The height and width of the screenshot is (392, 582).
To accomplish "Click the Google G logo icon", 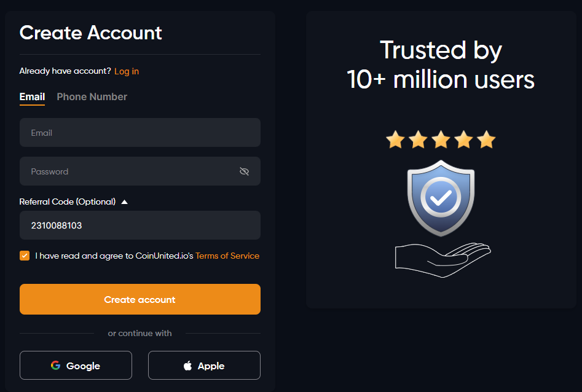I will point(56,365).
